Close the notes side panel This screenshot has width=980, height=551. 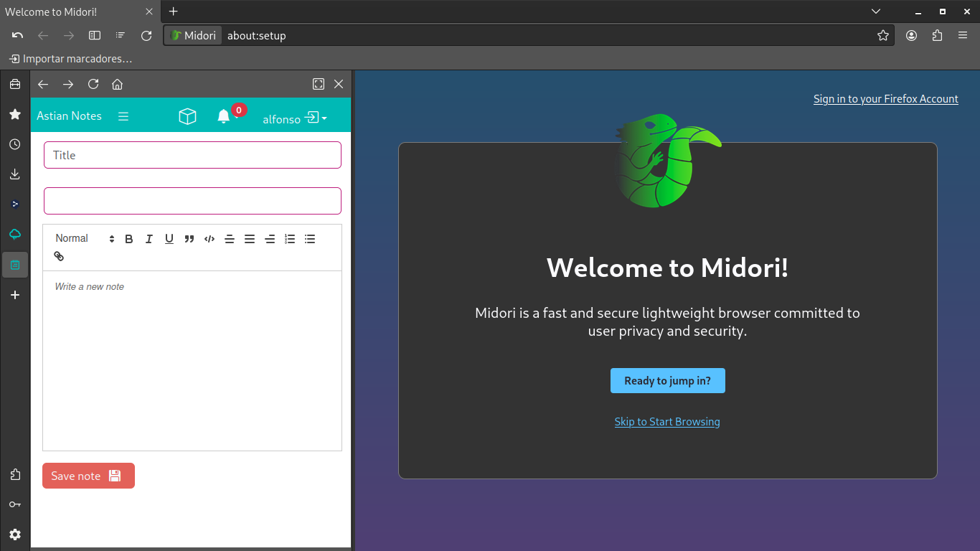pos(339,84)
